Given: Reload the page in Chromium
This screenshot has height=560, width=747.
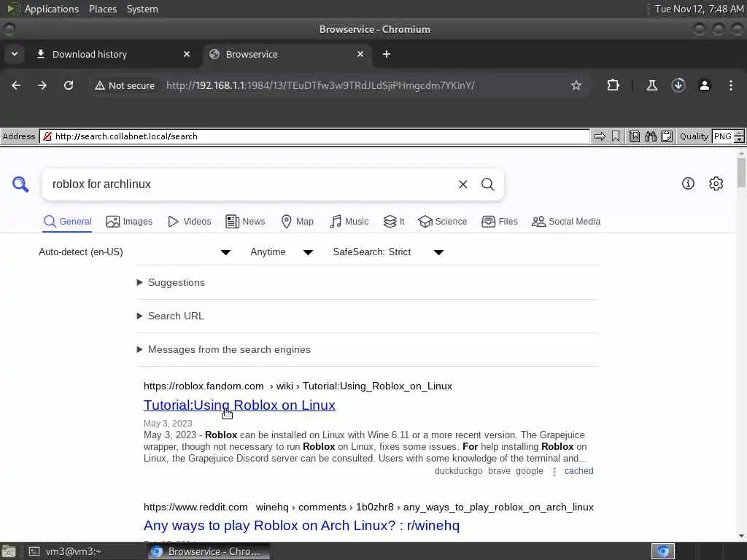Looking at the screenshot, I should (69, 85).
